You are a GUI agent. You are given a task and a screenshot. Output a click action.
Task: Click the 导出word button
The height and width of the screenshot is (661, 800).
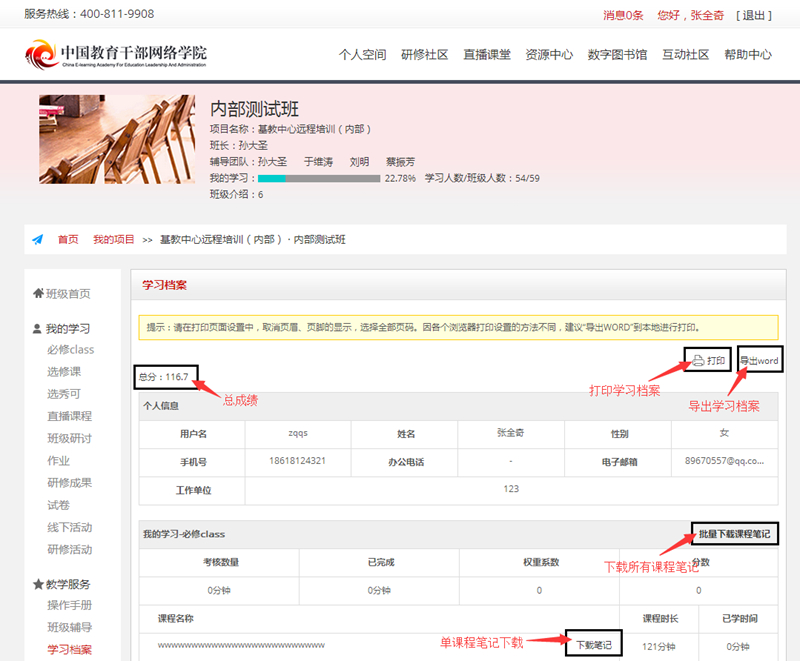pos(759,361)
